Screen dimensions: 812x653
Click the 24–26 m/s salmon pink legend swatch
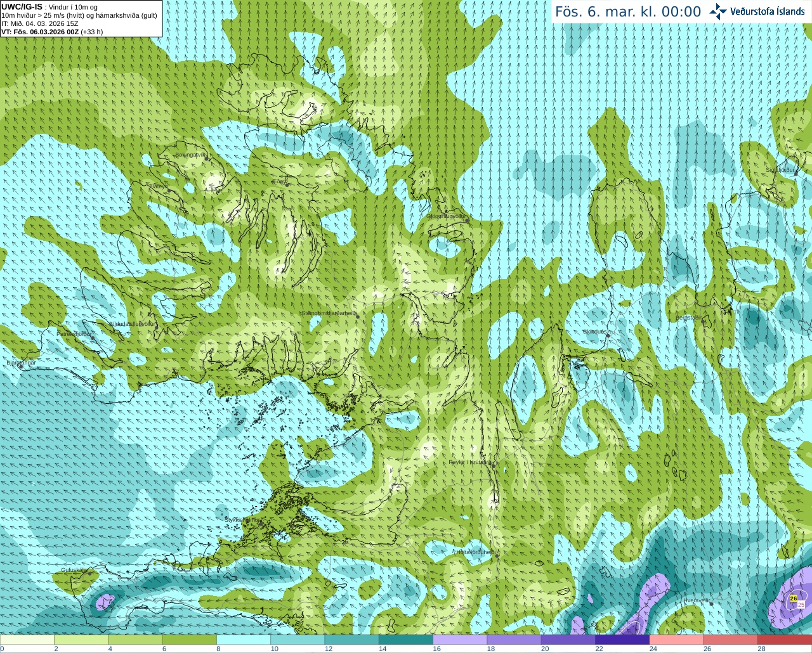click(x=676, y=640)
